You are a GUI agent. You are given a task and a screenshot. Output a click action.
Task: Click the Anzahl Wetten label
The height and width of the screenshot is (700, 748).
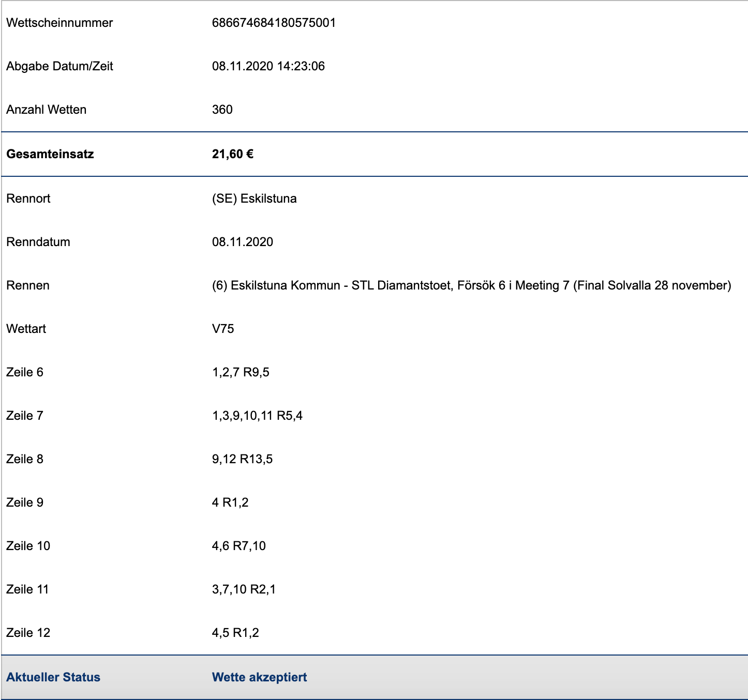(46, 110)
